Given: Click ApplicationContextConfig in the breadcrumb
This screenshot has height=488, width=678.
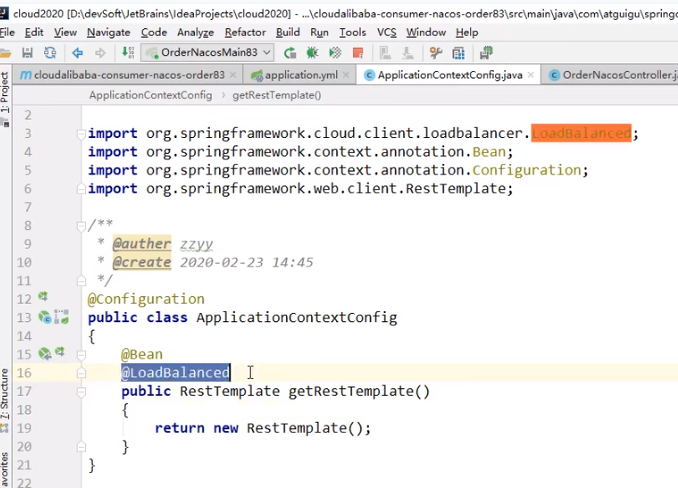Looking at the screenshot, I should point(150,95).
